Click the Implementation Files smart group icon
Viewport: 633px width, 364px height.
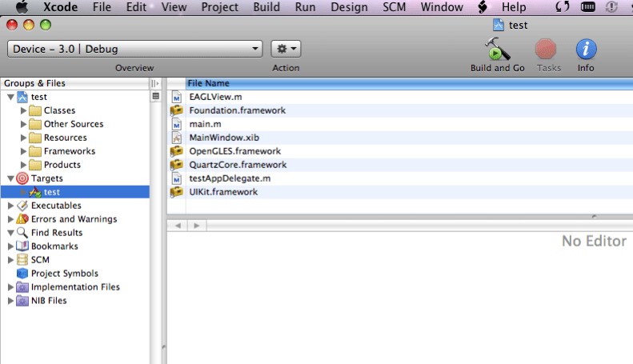point(22,287)
